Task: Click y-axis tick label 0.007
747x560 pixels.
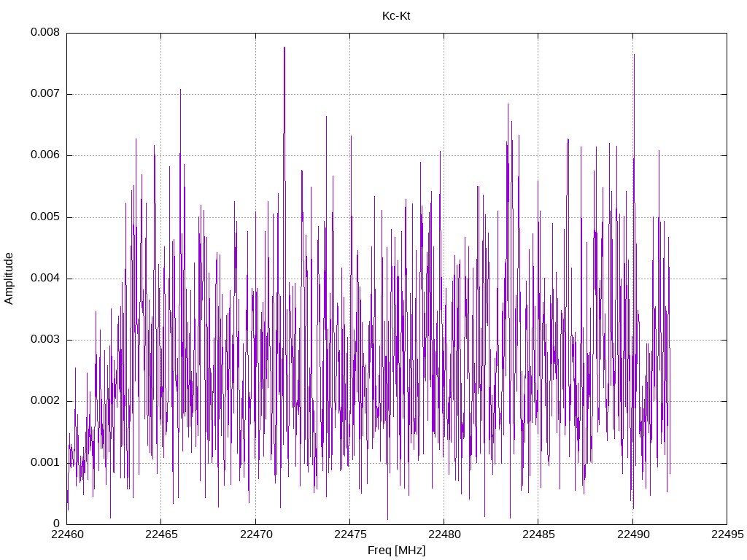Action: point(45,94)
